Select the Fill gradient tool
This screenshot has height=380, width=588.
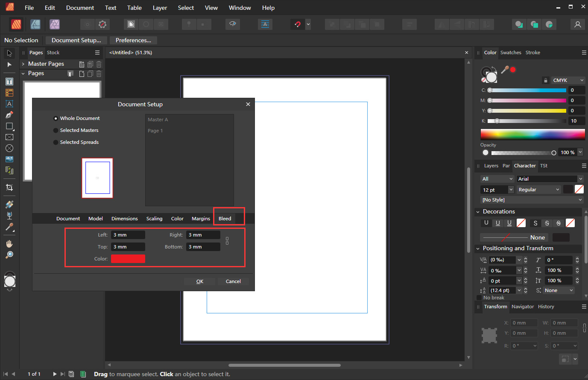9,205
